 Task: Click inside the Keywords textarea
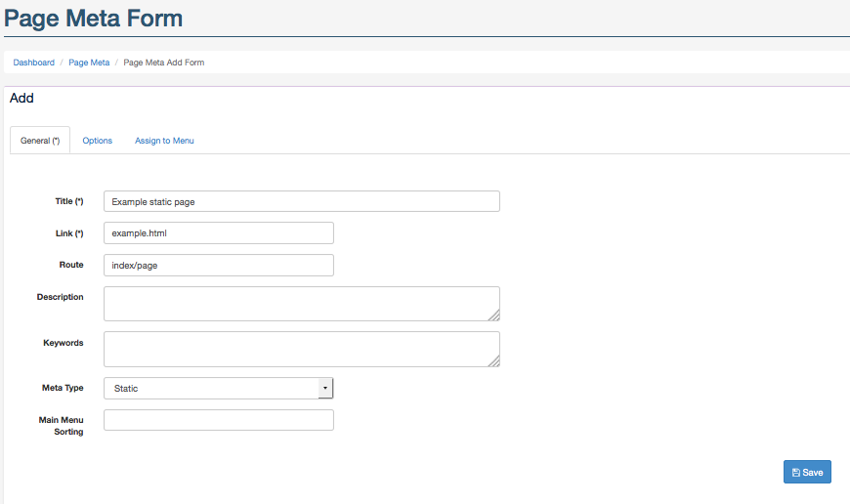[301, 349]
